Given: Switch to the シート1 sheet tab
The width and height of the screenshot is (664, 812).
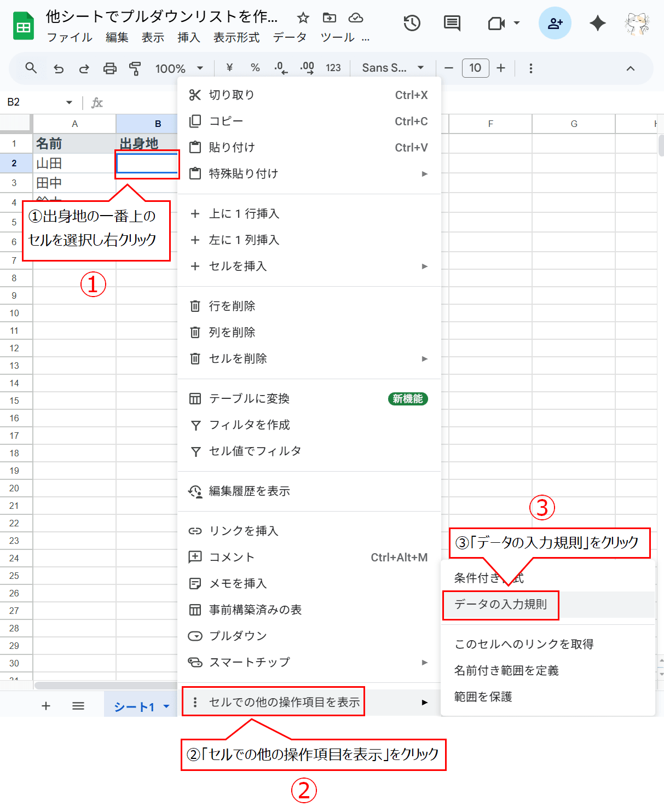Looking at the screenshot, I should [134, 707].
